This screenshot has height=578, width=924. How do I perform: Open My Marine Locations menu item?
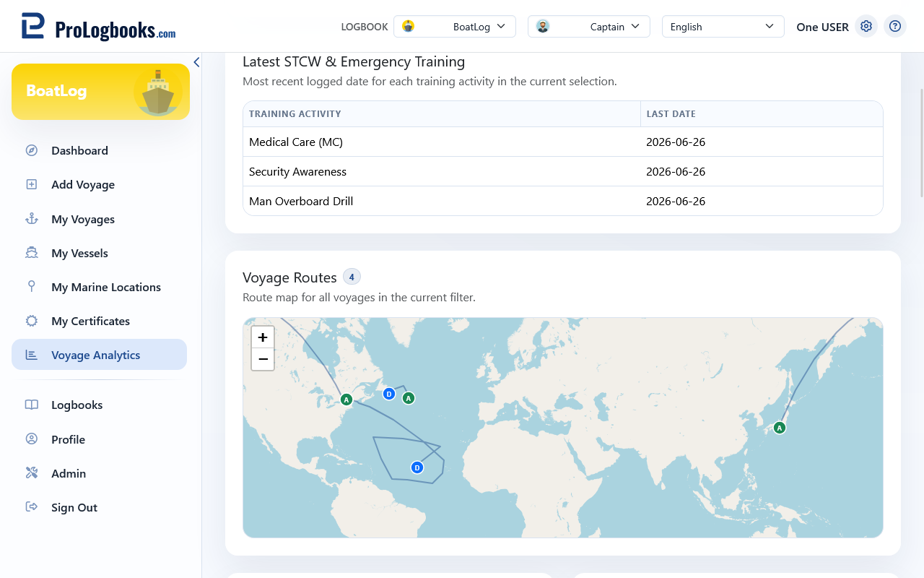click(99, 287)
